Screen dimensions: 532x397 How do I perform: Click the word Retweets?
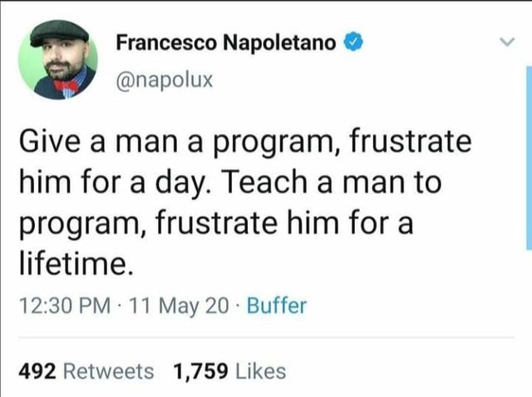tap(108, 371)
